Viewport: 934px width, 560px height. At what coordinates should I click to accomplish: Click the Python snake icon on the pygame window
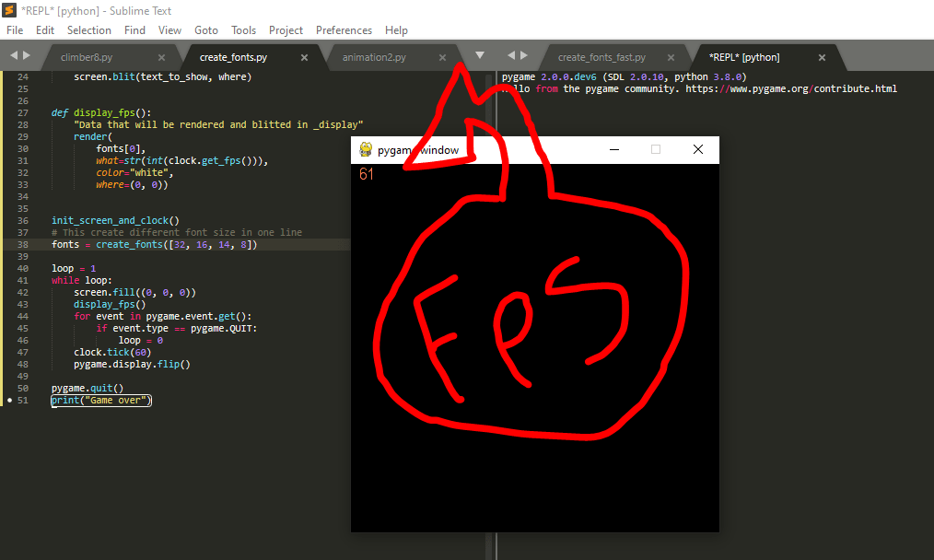(x=366, y=149)
